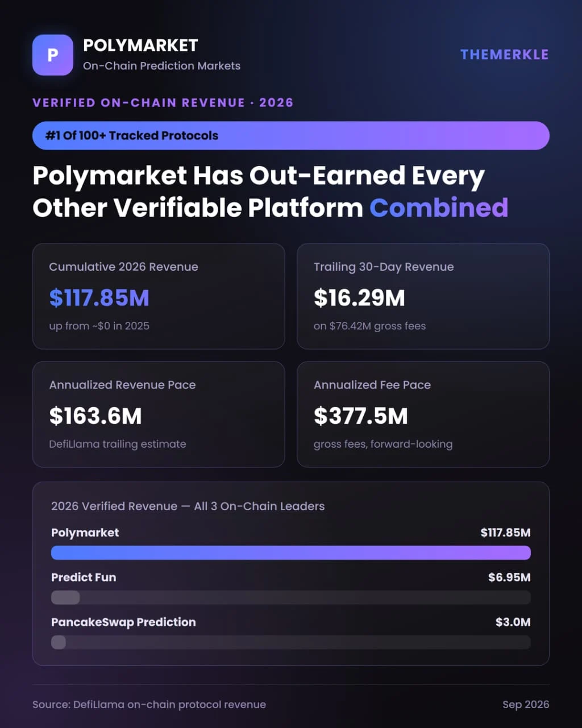This screenshot has height=728, width=582.
Task: Open the THEMERKLE brand label
Action: [505, 55]
